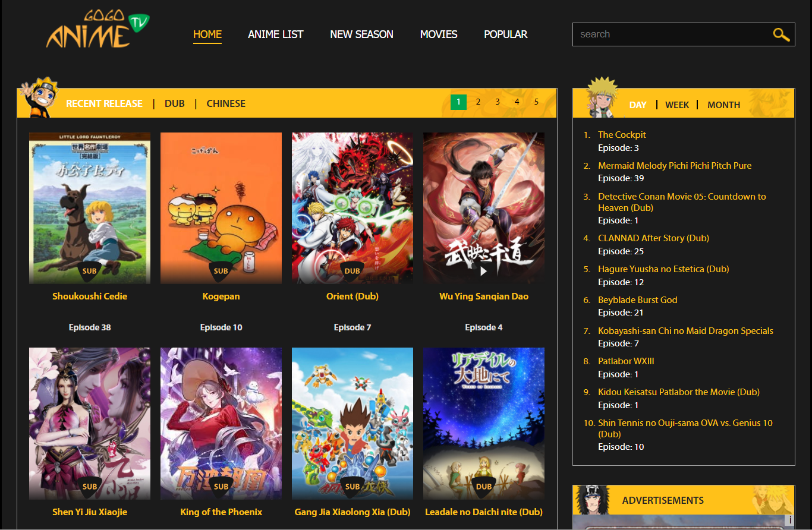Go to New Season in navigation
Image resolution: width=812 pixels, height=530 pixels.
(361, 34)
